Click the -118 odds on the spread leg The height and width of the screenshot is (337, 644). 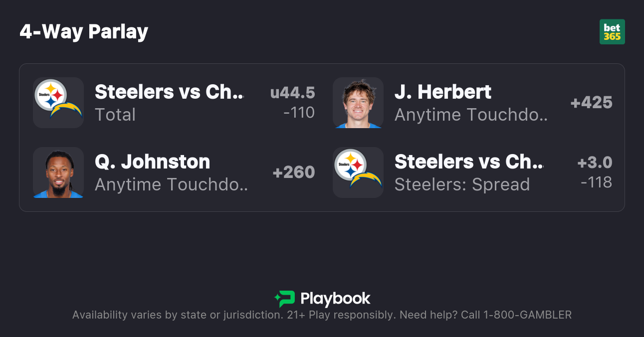pos(597,182)
